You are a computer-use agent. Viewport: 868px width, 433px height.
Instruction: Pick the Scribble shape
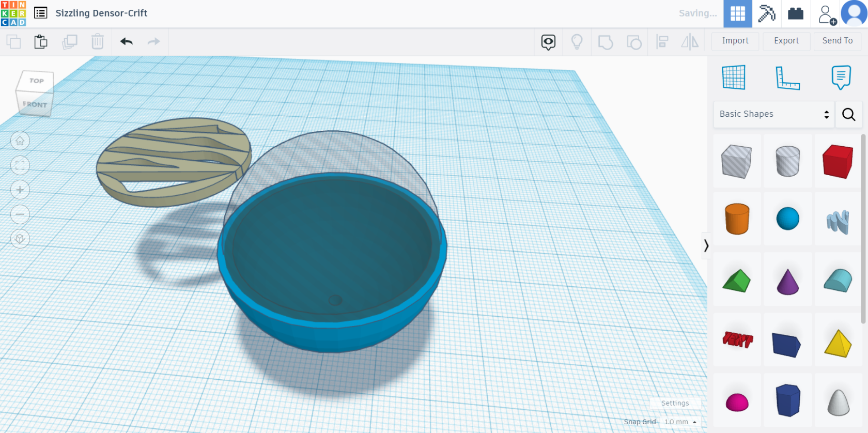tap(838, 221)
